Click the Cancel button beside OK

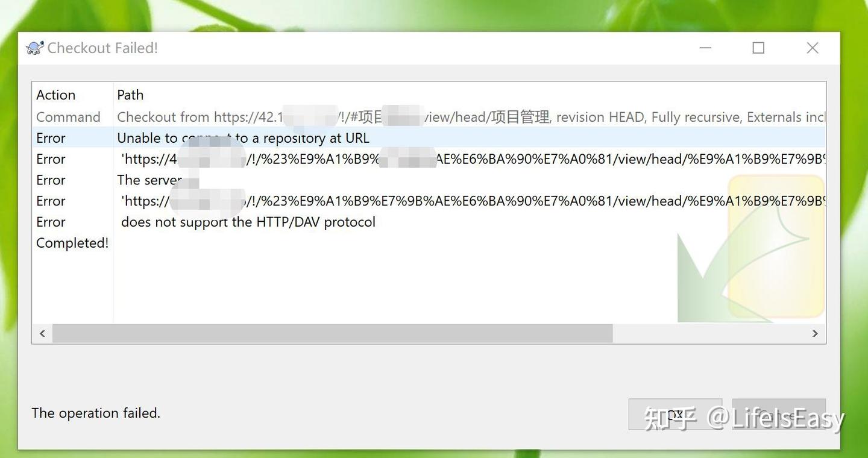(x=779, y=414)
